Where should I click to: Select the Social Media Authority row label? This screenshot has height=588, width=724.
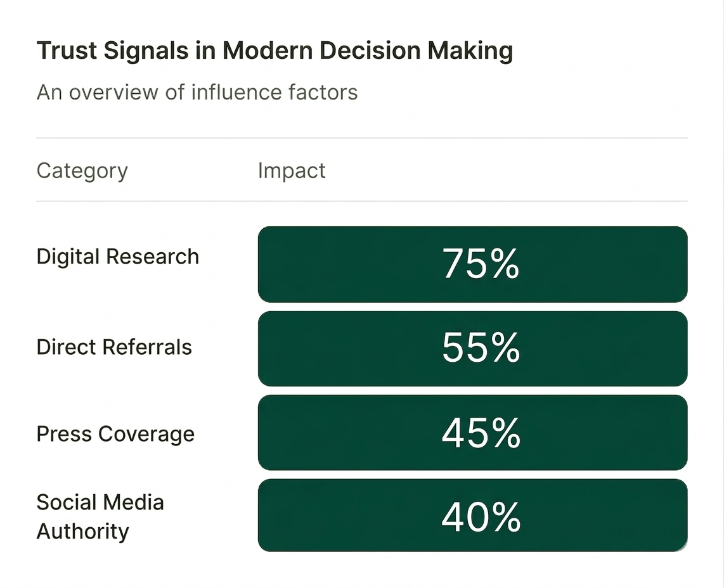point(100,516)
